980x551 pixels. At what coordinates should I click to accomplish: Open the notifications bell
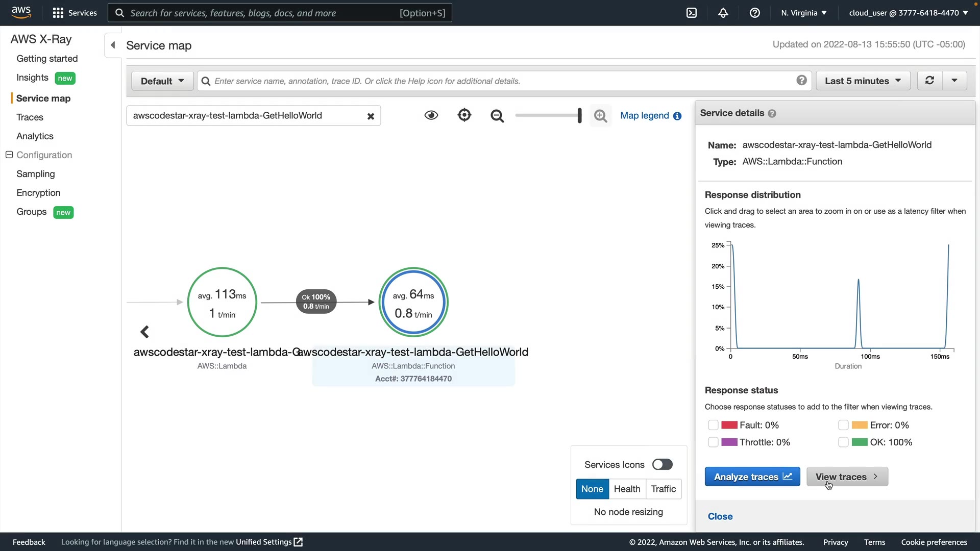tap(723, 13)
